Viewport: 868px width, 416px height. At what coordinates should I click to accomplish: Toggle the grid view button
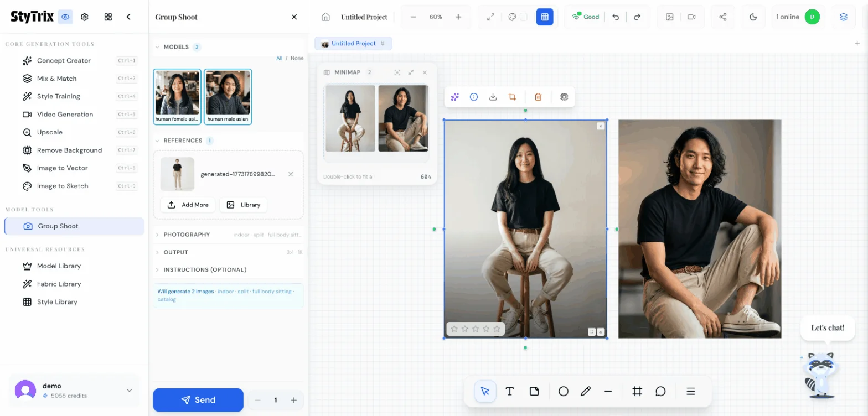tap(544, 17)
